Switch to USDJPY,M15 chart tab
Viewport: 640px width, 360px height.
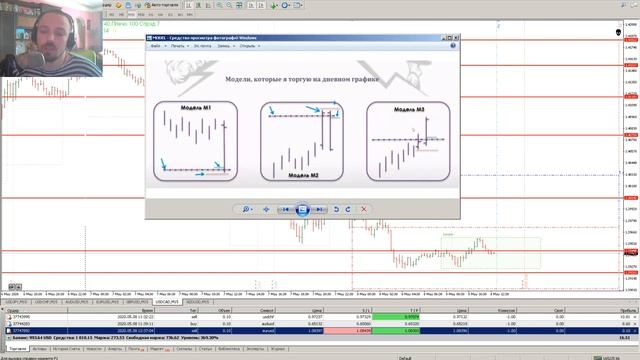pyautogui.click(x=16, y=302)
